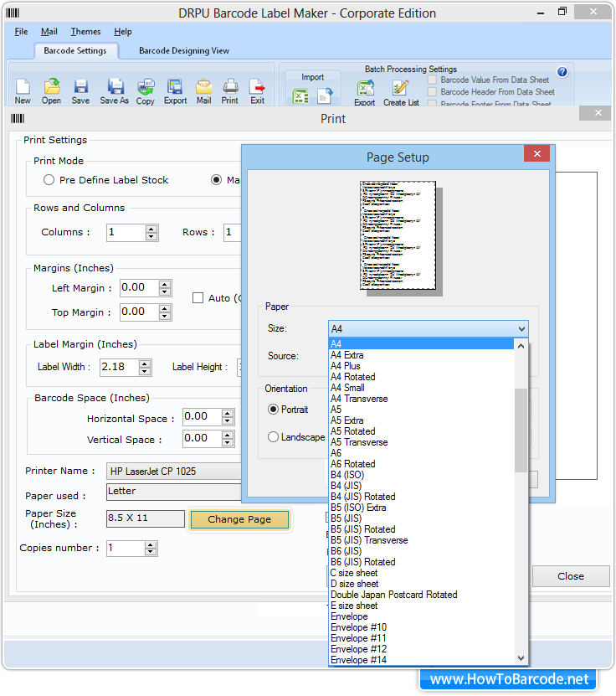This screenshot has width=616, height=696.
Task: Select Portrait orientation radio button
Action: click(x=273, y=410)
